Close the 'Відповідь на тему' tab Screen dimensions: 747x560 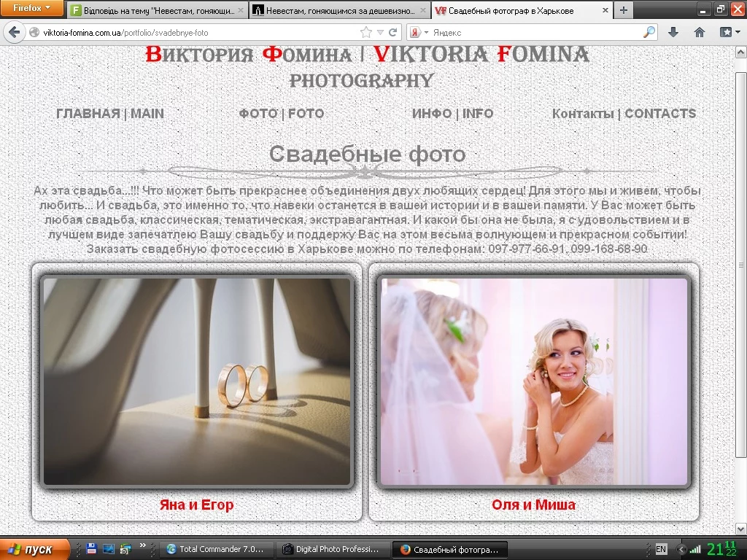[241, 10]
